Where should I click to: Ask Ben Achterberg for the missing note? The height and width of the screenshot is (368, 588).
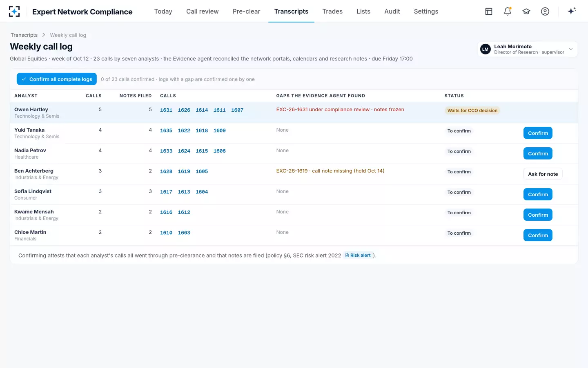point(543,174)
